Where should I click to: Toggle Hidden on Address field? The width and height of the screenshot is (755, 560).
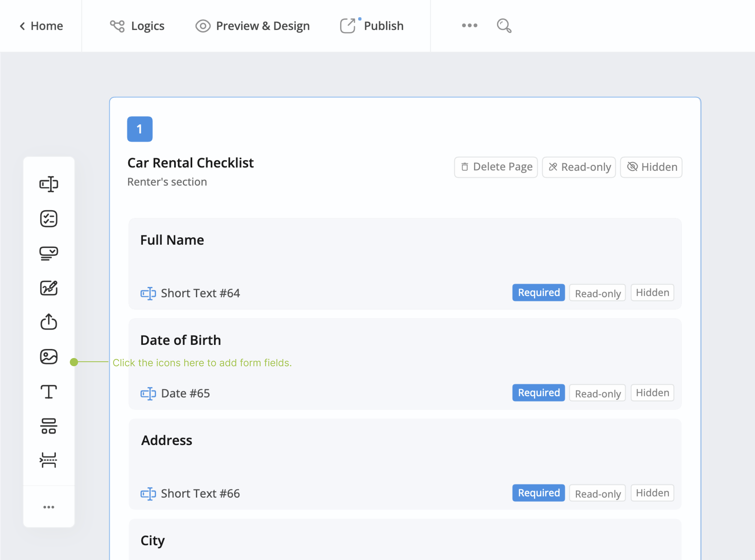pyautogui.click(x=652, y=493)
